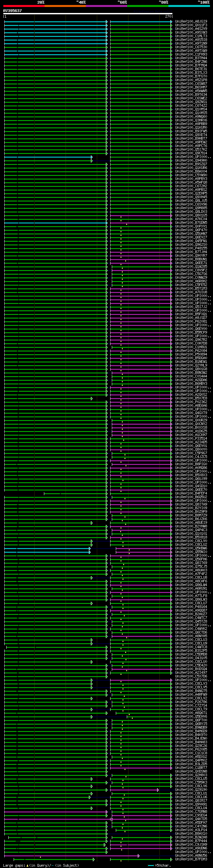Select label UniRef100_Q8IMI7
The height and width of the screenshot is (868, 213).
(191, 801)
